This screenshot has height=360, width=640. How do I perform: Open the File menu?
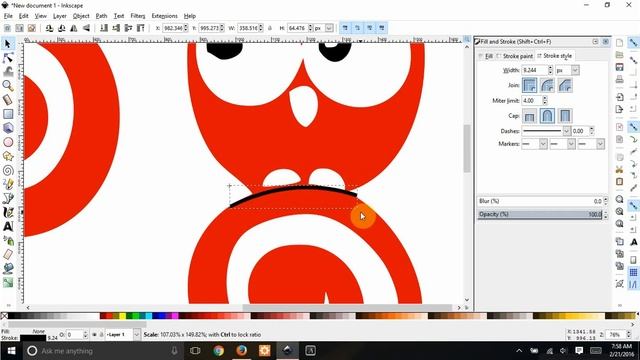[x=8, y=16]
